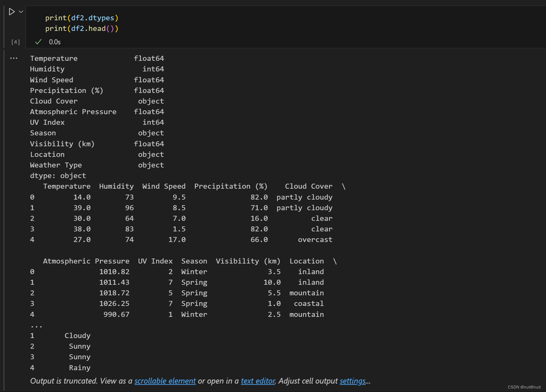The height and width of the screenshot is (392, 546).
Task: Click pressure value 1026.25
Action: point(114,303)
